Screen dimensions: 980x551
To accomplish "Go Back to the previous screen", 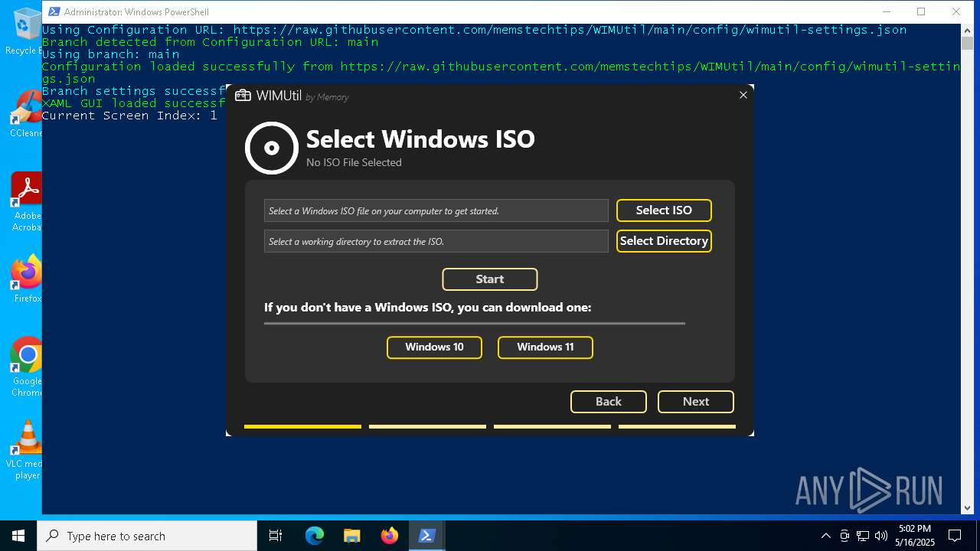I will 609,402.
